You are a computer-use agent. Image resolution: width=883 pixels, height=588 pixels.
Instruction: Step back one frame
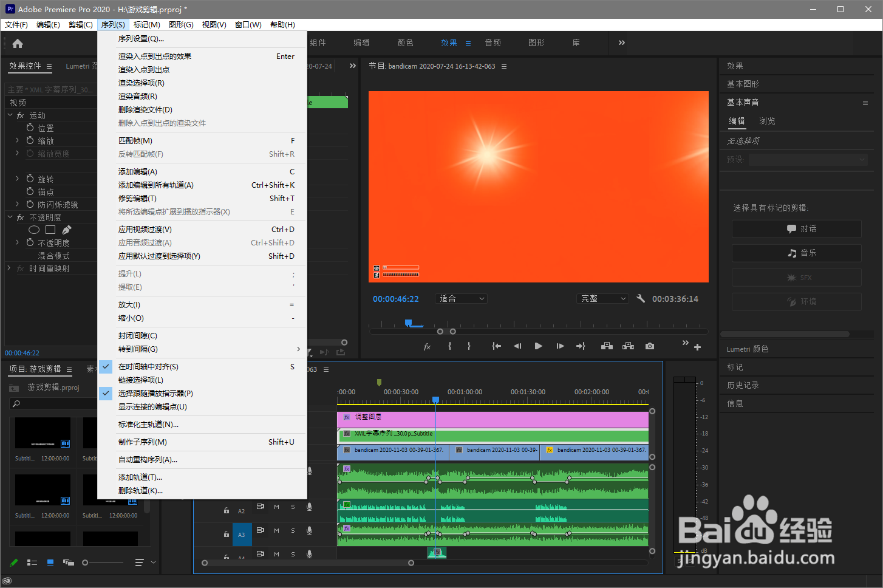[x=517, y=346]
